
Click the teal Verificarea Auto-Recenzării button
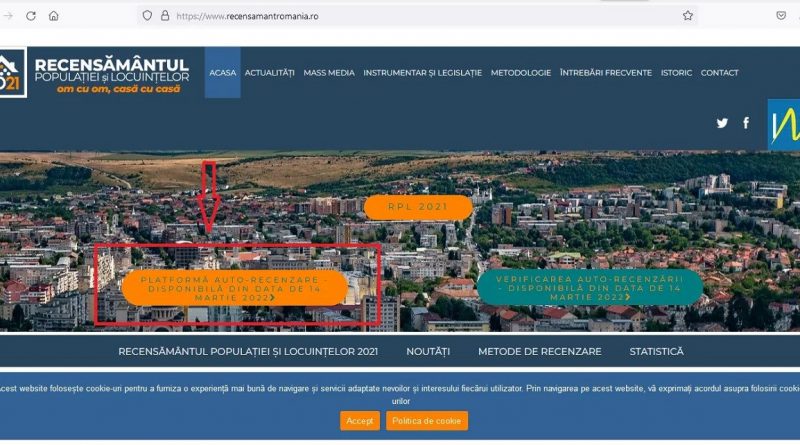[x=589, y=288]
